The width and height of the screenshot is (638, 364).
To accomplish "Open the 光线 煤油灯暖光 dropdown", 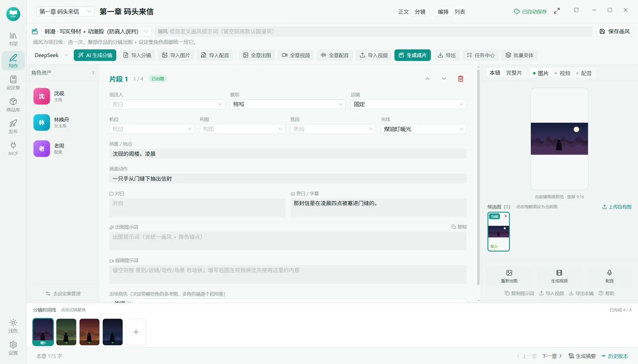I will 423,129.
